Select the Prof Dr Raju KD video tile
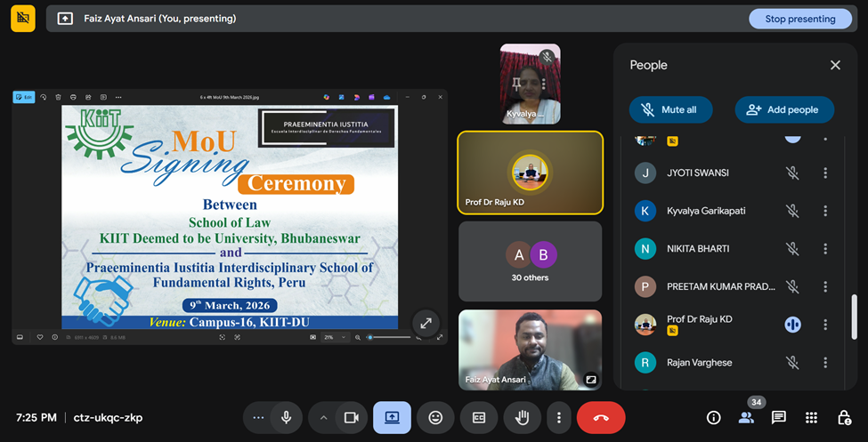This screenshot has height=442, width=868. pos(530,173)
